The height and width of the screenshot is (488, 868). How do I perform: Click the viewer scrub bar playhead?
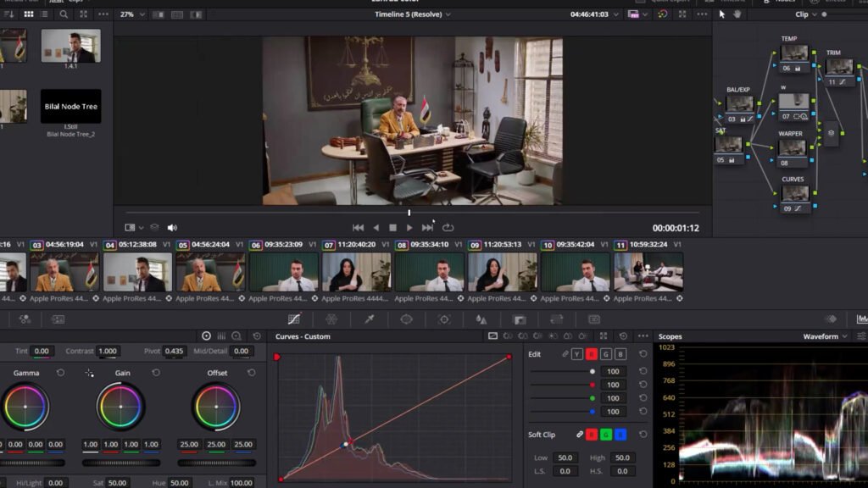tap(409, 213)
